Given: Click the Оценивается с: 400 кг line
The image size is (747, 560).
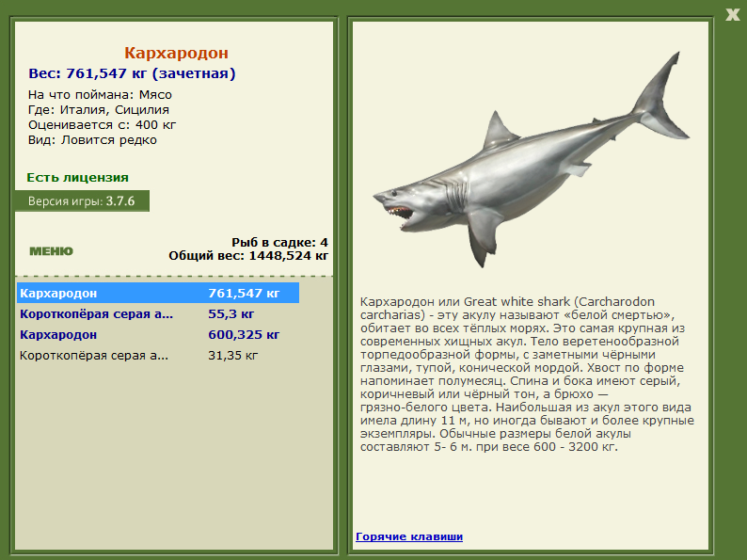Looking at the screenshot, I should pos(102,125).
